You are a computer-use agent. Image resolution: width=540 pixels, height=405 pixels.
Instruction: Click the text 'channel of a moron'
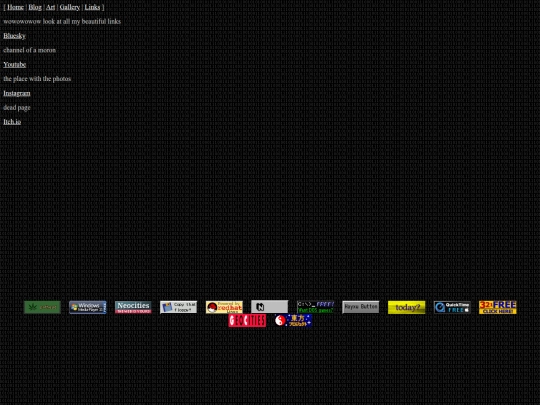pos(30,50)
